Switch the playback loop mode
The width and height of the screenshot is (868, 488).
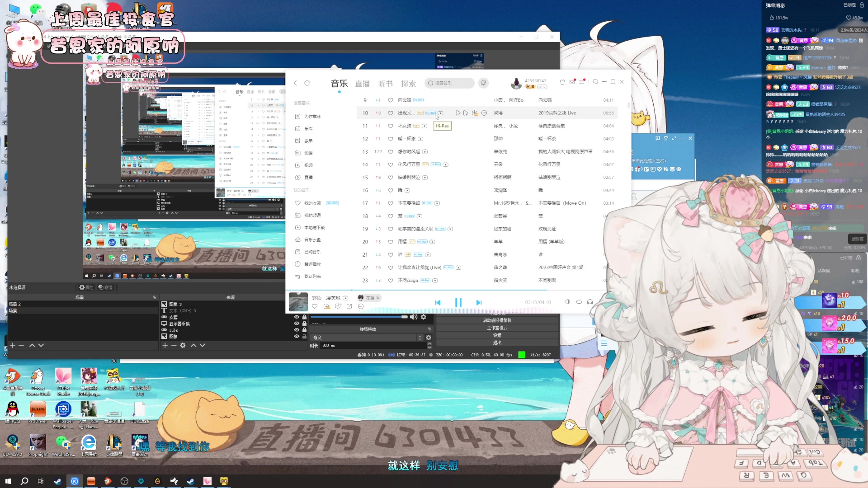tap(579, 302)
